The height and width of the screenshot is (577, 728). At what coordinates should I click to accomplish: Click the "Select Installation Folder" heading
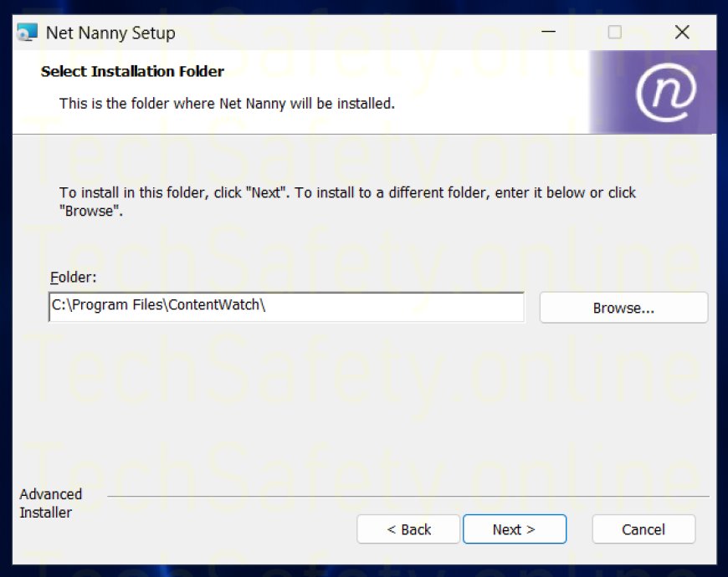click(x=132, y=72)
